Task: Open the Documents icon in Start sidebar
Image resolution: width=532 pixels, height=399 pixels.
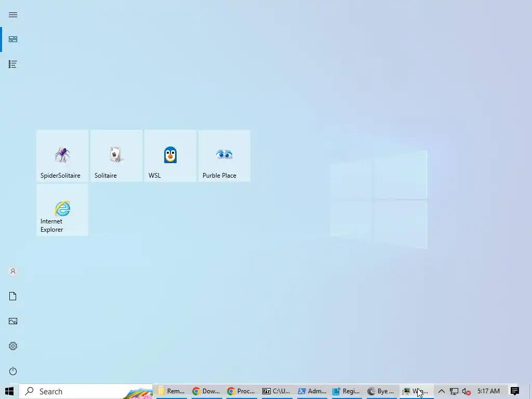Action: point(13,296)
